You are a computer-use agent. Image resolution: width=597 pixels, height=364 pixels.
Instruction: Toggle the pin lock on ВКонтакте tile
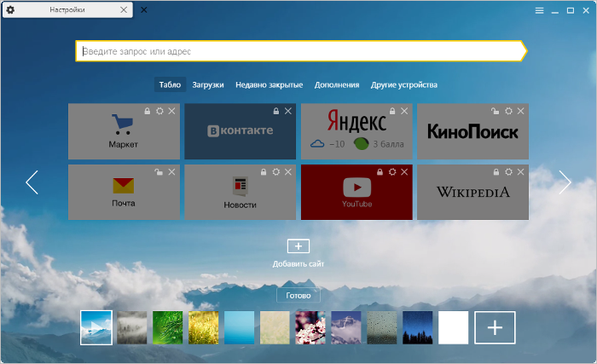click(x=276, y=111)
